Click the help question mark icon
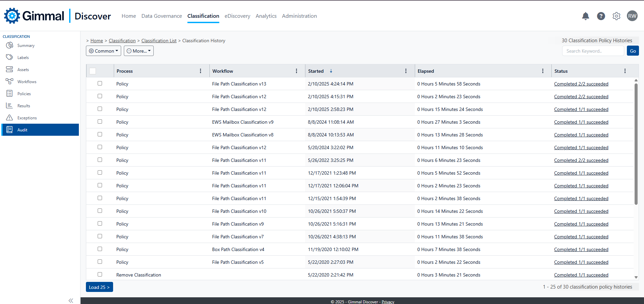This screenshot has height=304, width=644. point(601,16)
